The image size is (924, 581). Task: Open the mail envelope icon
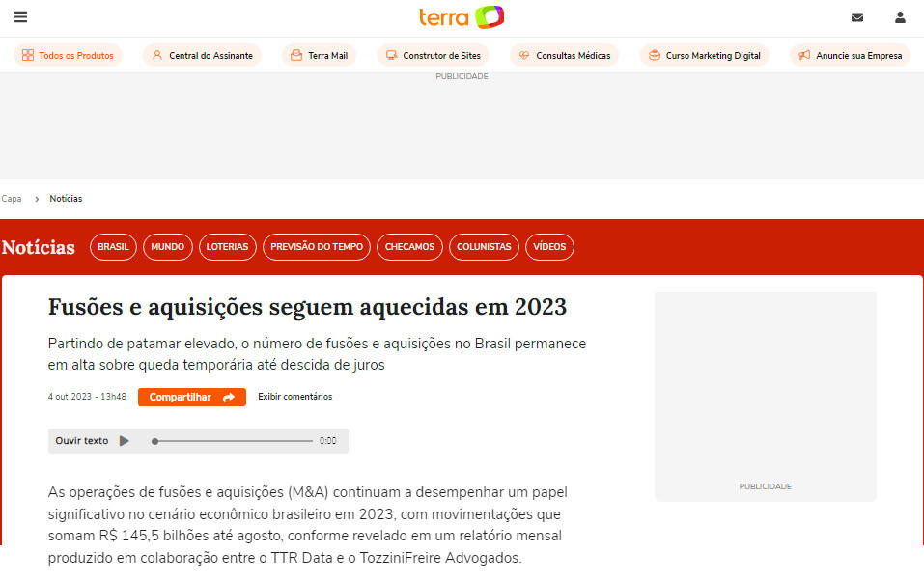(856, 17)
